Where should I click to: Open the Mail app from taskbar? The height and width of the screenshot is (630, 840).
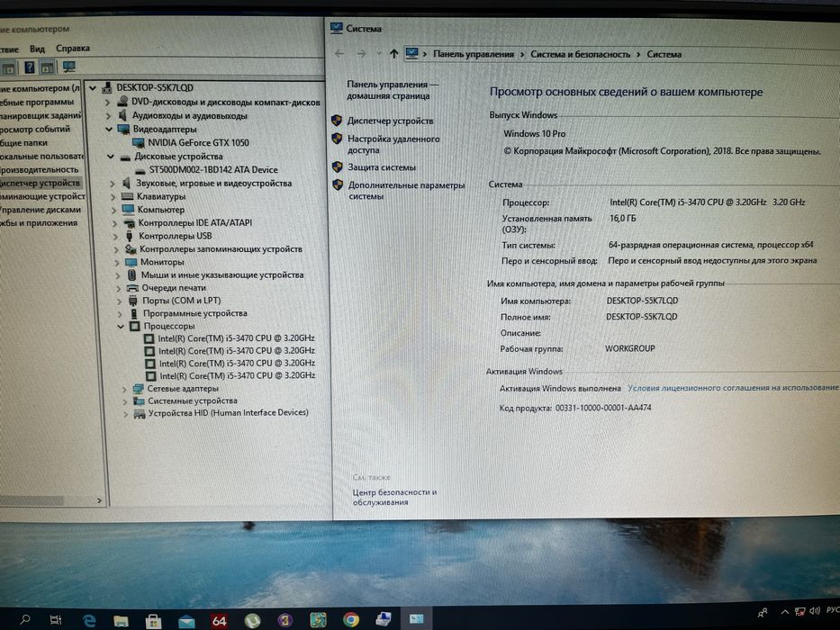click(186, 621)
